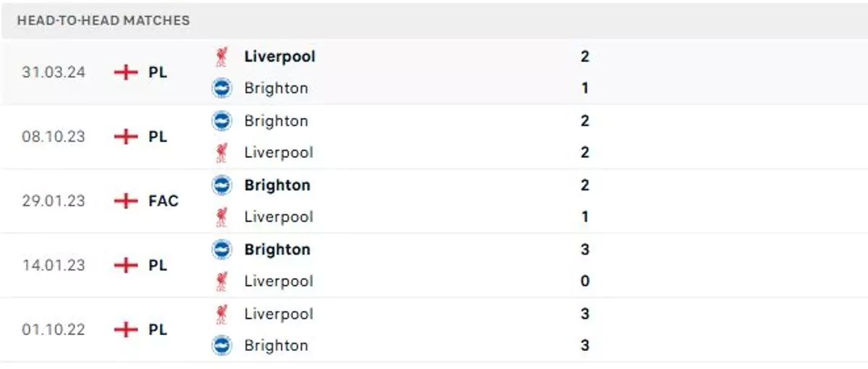868x369 pixels.
Task: Click England flag beside FAC label
Action: point(126,200)
